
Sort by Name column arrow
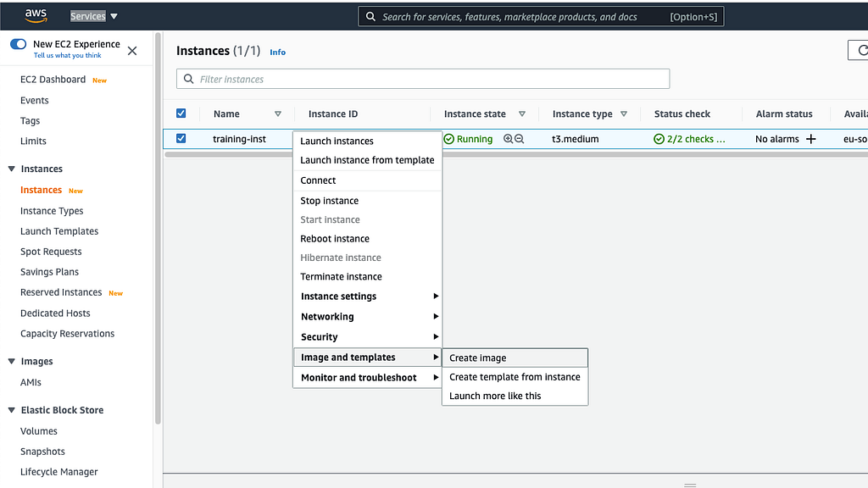tap(278, 114)
